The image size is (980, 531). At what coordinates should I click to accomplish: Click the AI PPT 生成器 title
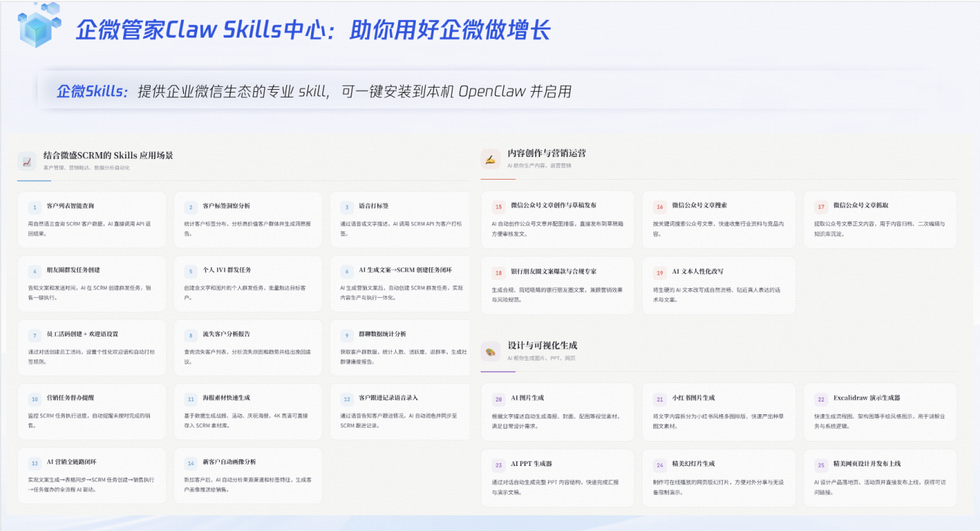click(x=532, y=464)
